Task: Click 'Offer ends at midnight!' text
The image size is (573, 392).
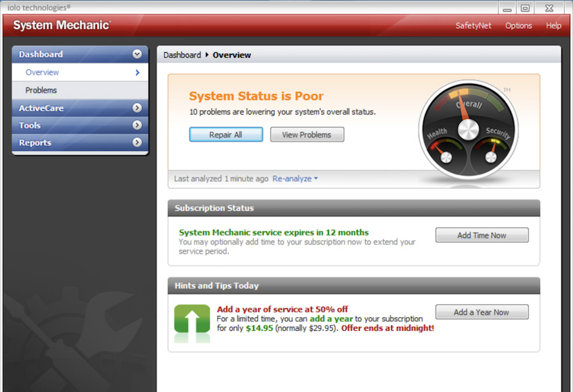Action: (x=388, y=328)
